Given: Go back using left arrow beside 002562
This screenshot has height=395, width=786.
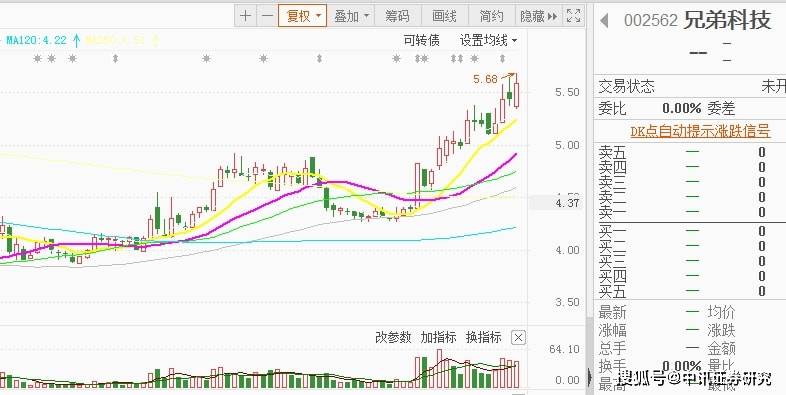Looking at the screenshot, I should [x=605, y=21].
